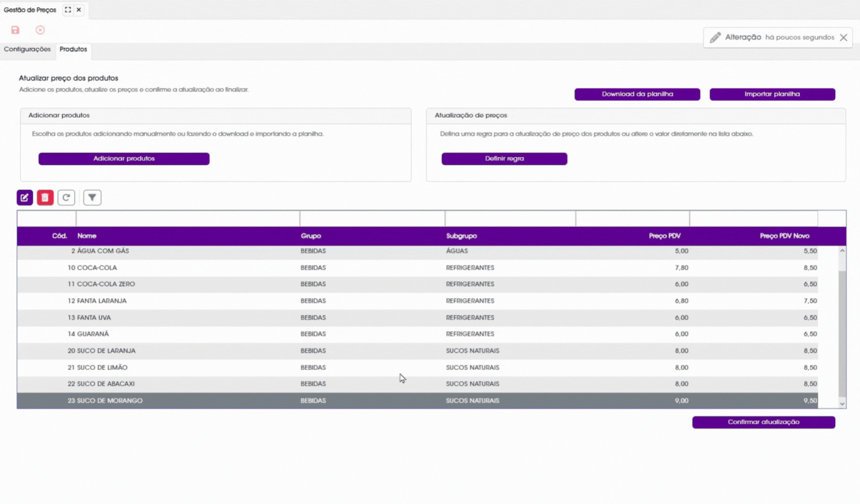
Task: Click the Preço PDV Novo filter field
Action: pos(754,218)
